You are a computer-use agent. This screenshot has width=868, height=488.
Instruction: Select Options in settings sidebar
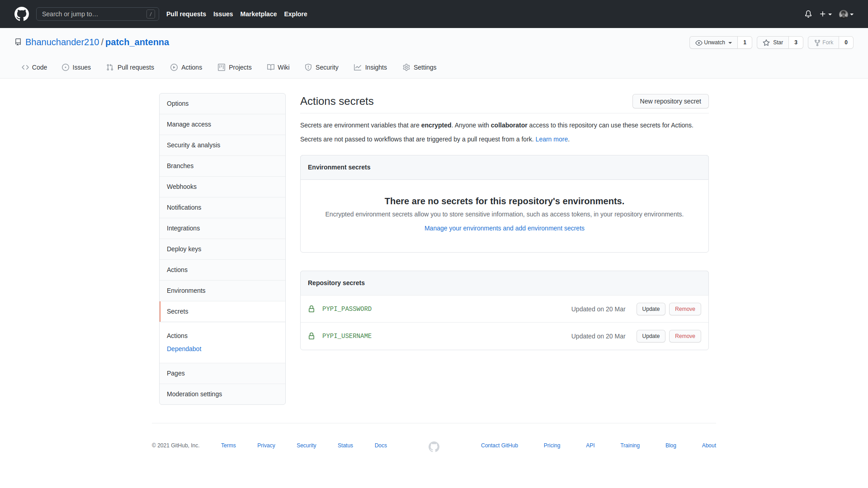pos(222,104)
